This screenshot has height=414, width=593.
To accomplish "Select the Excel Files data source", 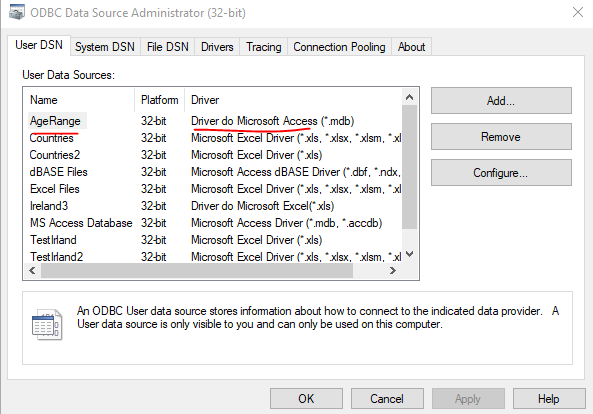I will 55,189.
